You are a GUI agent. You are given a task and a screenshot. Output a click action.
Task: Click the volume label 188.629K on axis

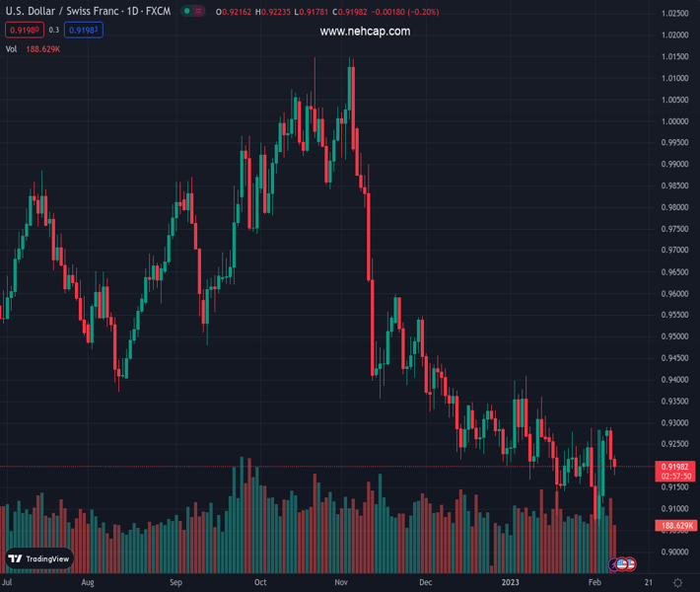click(x=674, y=526)
